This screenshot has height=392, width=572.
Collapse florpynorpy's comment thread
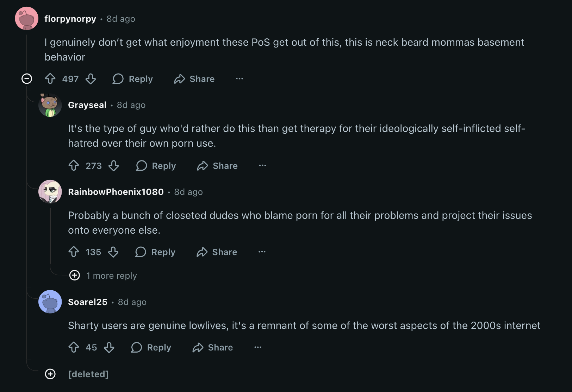27,78
